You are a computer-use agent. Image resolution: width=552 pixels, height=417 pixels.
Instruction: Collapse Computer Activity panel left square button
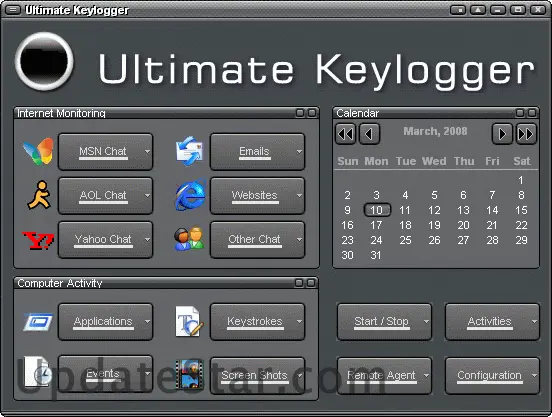[x=299, y=283]
